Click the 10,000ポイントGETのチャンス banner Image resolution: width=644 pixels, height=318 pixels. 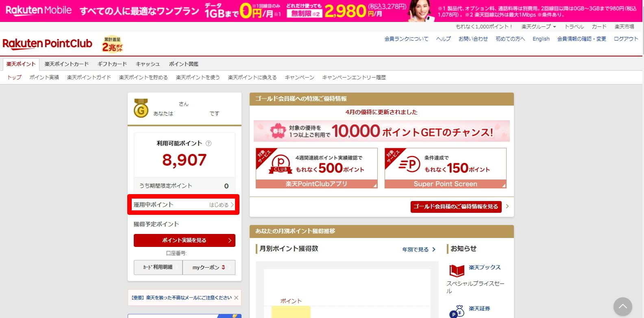coord(381,131)
